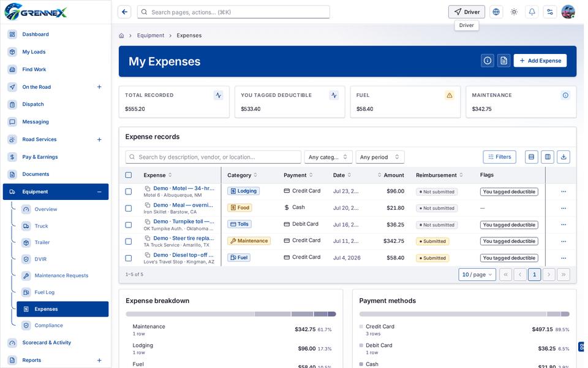
Task: Click the Maintenance card info icon
Action: tap(565, 96)
